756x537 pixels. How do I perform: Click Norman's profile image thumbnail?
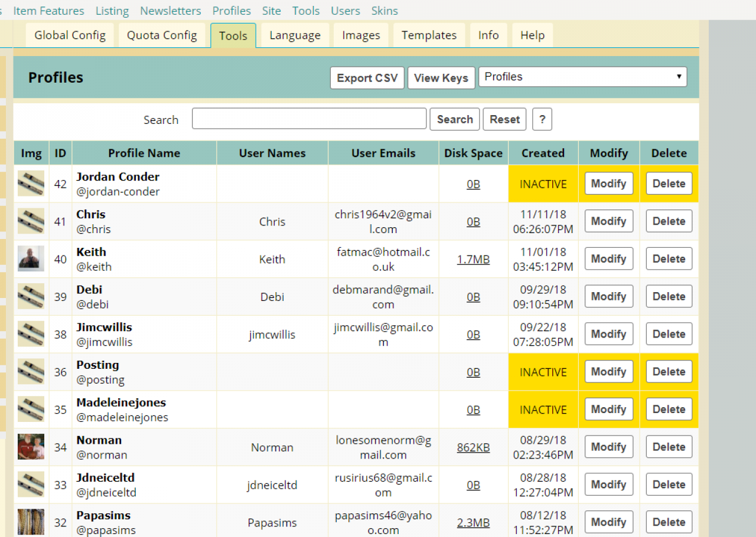31,447
